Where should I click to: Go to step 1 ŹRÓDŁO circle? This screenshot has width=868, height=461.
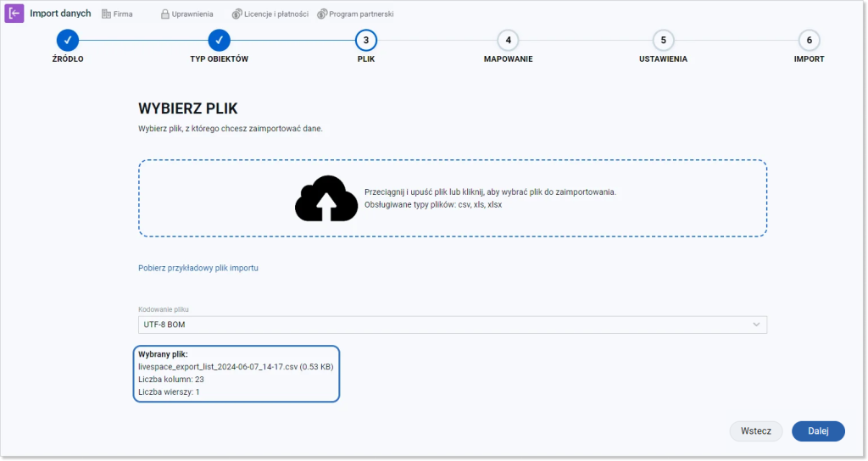point(68,41)
